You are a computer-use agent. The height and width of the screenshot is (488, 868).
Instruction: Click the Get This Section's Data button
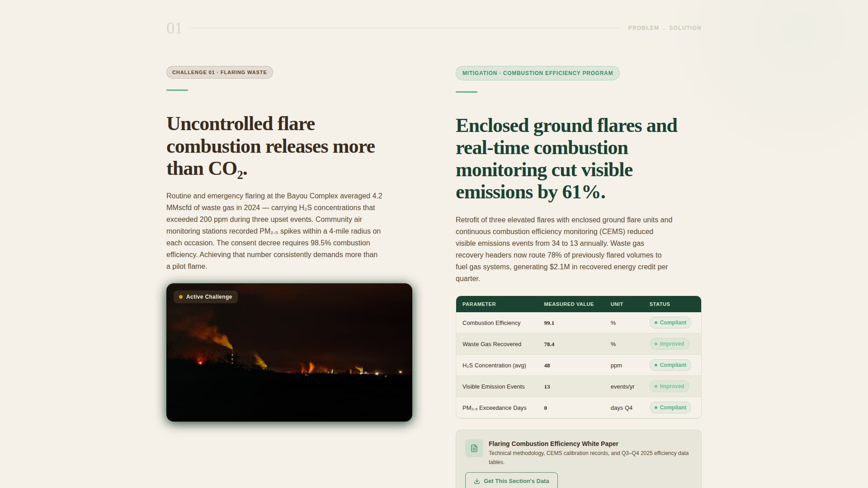pyautogui.click(x=511, y=481)
